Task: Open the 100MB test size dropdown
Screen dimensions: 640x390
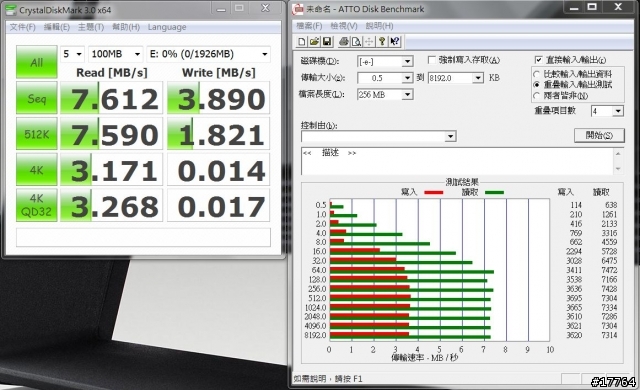Action: pyautogui.click(x=116, y=54)
